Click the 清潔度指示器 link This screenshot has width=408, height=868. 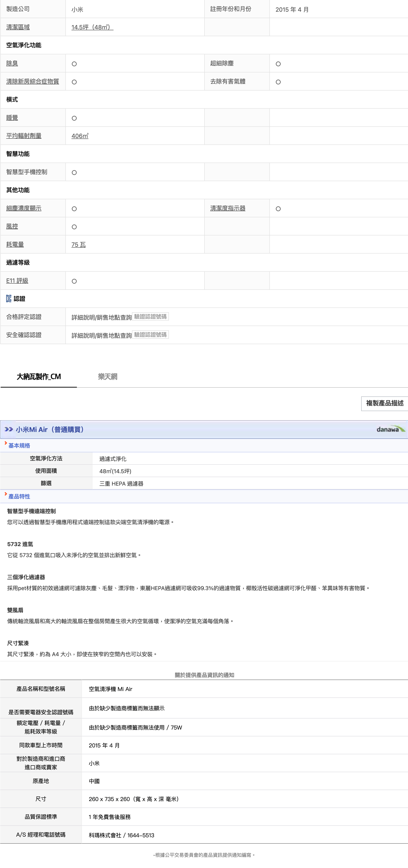click(228, 208)
